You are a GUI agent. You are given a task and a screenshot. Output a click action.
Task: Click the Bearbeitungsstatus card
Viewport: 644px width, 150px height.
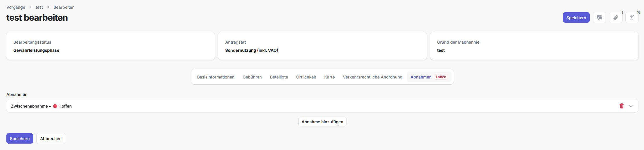tap(110, 46)
